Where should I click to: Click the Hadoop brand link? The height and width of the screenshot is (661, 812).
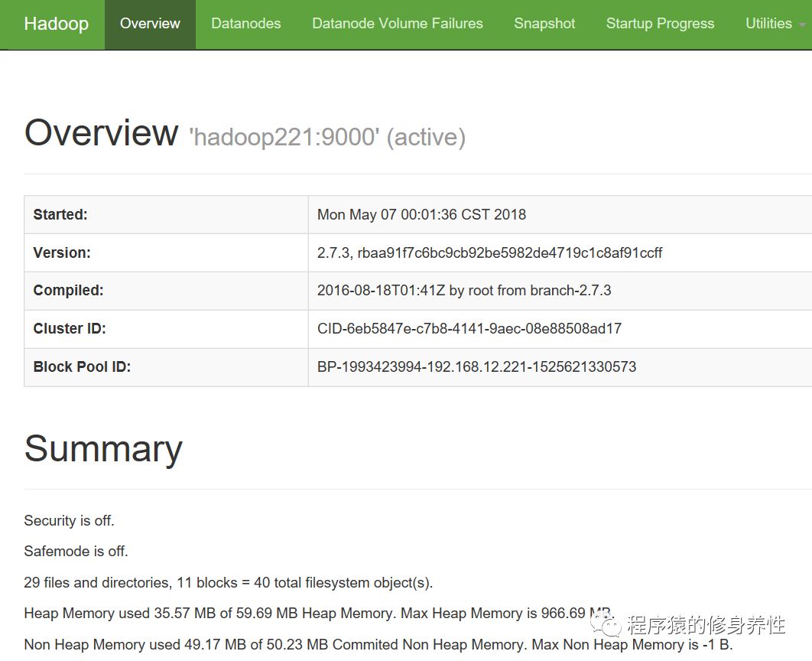(56, 24)
